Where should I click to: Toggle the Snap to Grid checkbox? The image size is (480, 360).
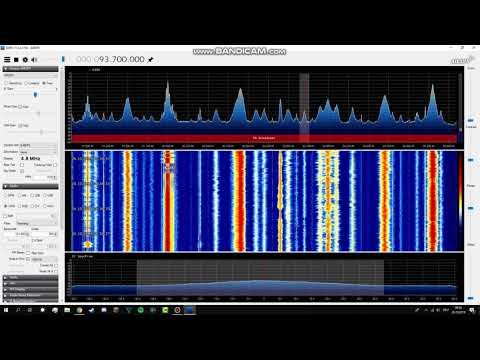coord(28,259)
